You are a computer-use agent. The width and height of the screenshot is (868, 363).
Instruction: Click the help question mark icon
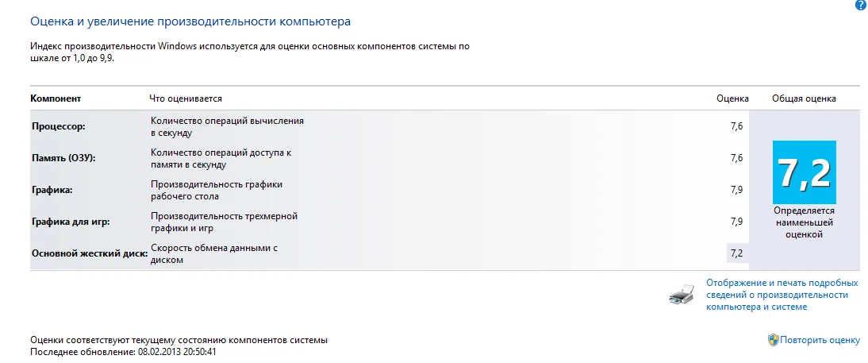(861, 5)
